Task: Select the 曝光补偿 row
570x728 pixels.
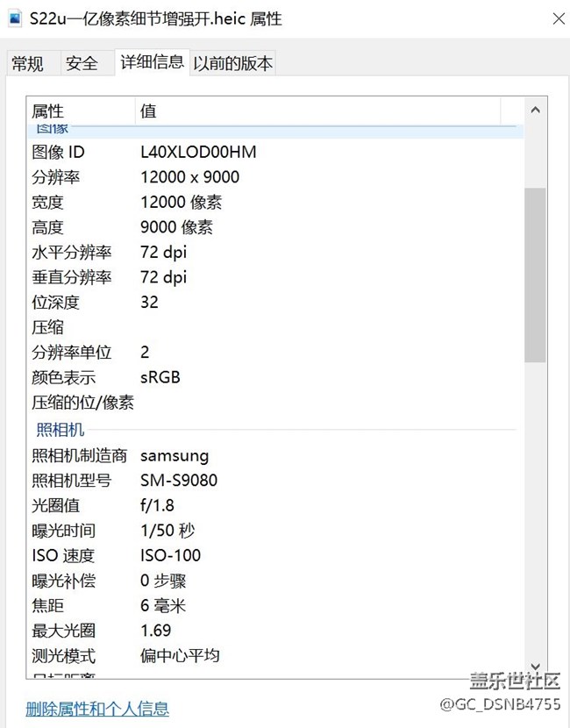Action: click(x=275, y=581)
